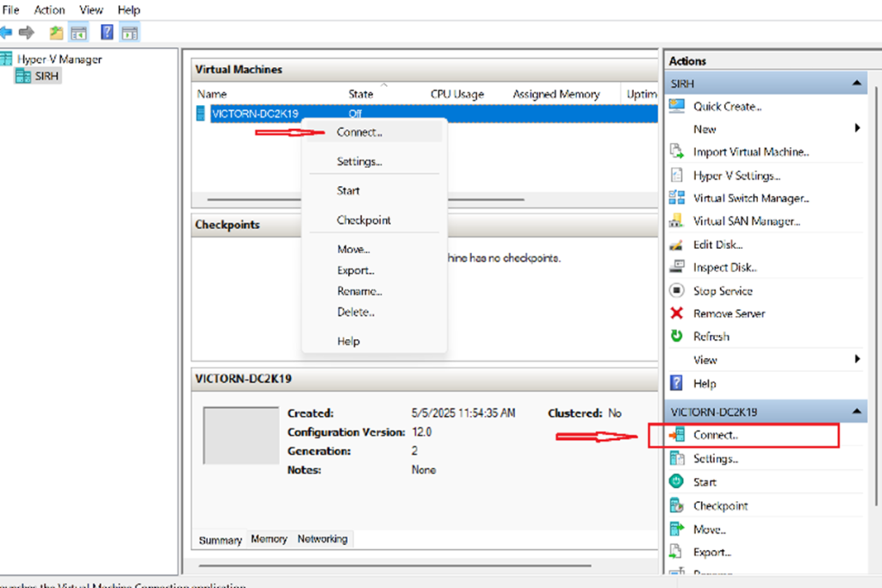The height and width of the screenshot is (588, 882).
Task: Click the Checkpoint icon in Actions pane
Action: pyautogui.click(x=677, y=504)
